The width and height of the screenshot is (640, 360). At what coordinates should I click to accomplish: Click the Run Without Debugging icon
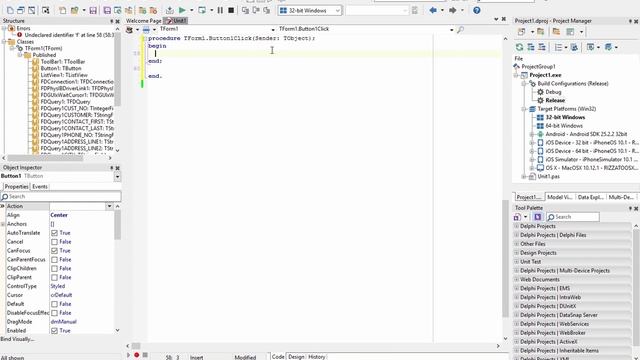pyautogui.click(x=202, y=10)
